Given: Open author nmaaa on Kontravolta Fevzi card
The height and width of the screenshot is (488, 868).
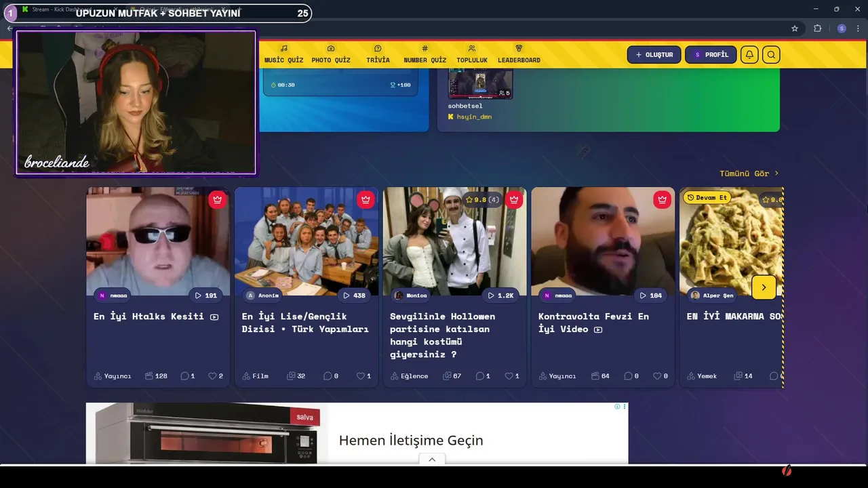Looking at the screenshot, I should (x=557, y=296).
